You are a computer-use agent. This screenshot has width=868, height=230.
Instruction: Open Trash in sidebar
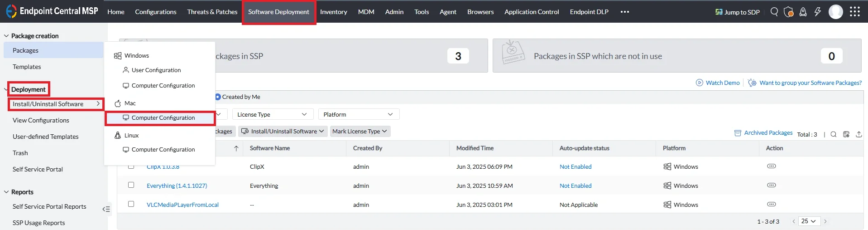[x=20, y=153]
